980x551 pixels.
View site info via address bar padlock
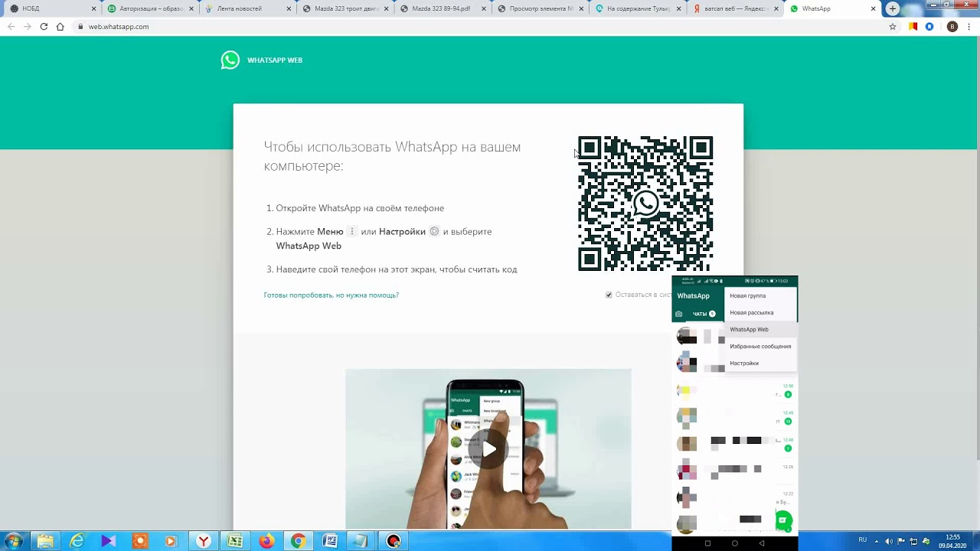coord(80,26)
